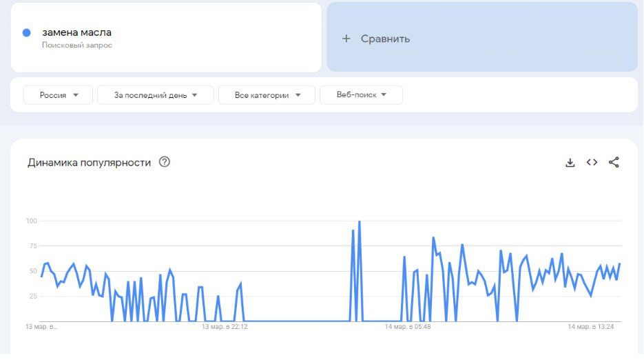Open the За последний день period dropdown
This screenshot has height=360, width=644.
pyautogui.click(x=156, y=95)
